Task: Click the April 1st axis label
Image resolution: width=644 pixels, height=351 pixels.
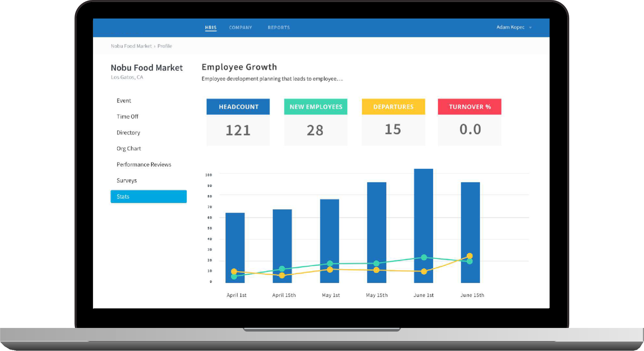Action: click(x=237, y=295)
